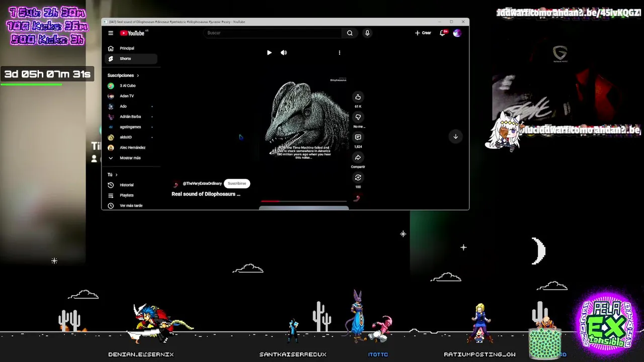
Task: Click the Principal home icon
Action: tap(111, 48)
